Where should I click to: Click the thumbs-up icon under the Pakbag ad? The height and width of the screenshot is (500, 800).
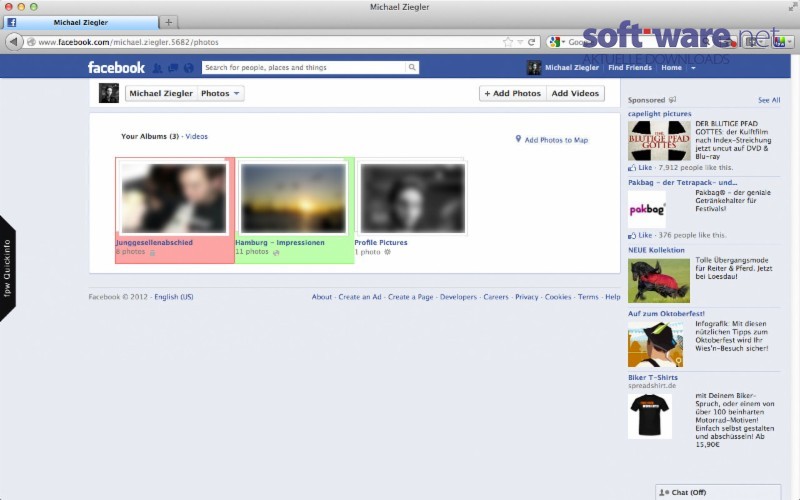(632, 235)
